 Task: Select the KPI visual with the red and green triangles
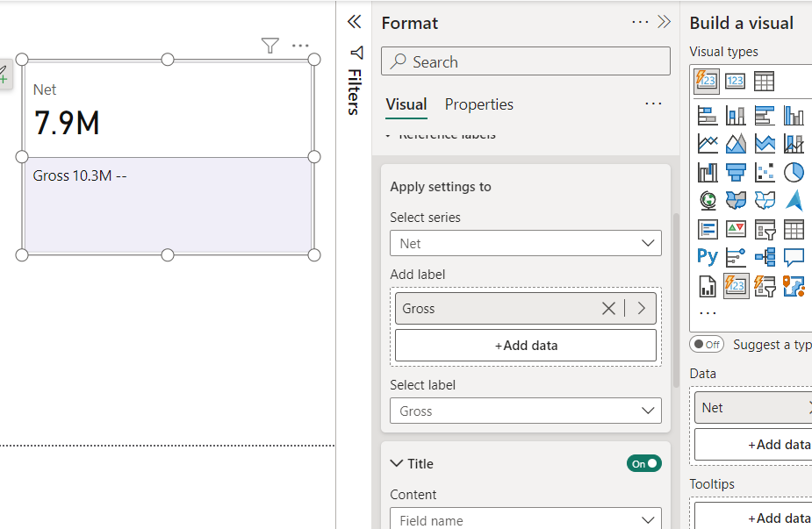click(x=736, y=229)
